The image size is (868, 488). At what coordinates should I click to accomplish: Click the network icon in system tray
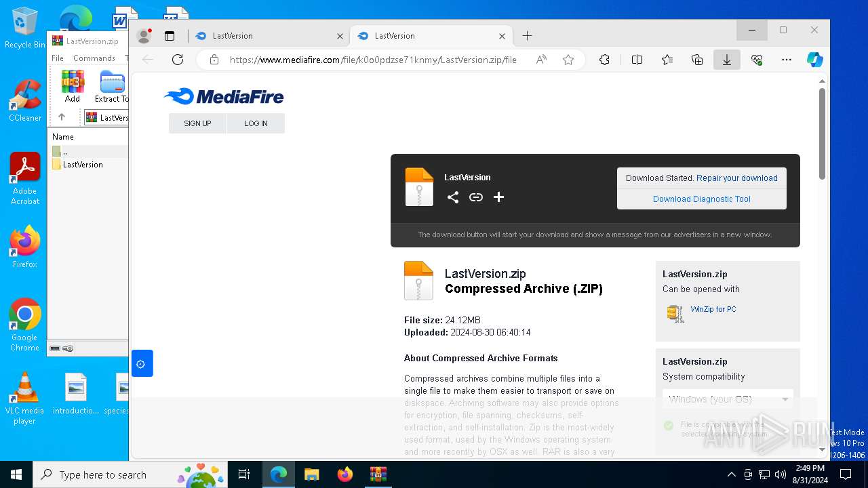764,474
